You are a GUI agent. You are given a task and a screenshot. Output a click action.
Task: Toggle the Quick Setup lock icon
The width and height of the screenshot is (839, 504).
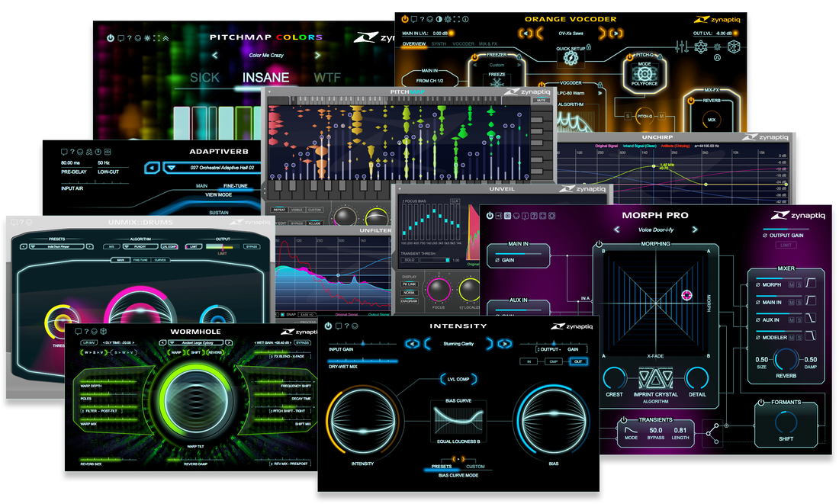click(x=589, y=47)
